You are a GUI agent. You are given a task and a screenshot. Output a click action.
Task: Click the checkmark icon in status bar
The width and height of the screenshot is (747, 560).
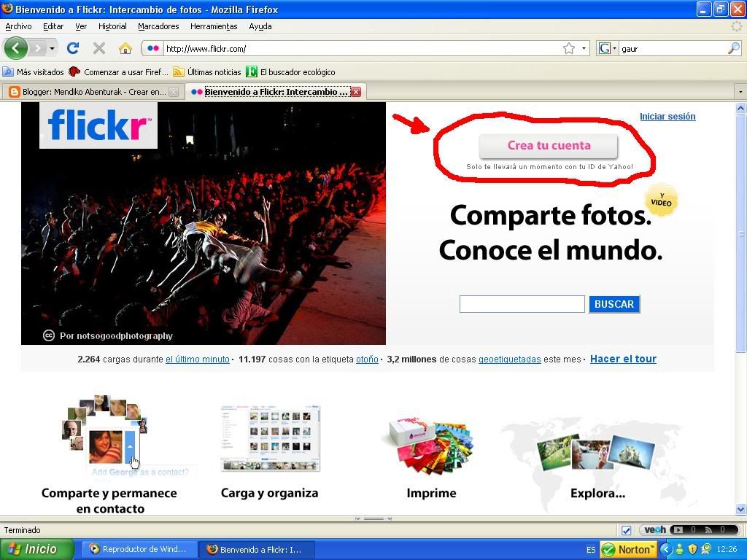(626, 530)
